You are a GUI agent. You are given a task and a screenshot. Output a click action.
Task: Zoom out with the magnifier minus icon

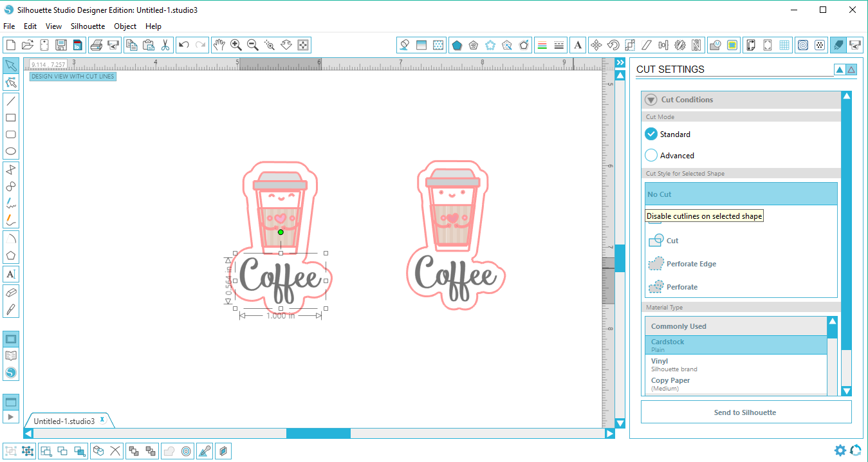click(253, 45)
